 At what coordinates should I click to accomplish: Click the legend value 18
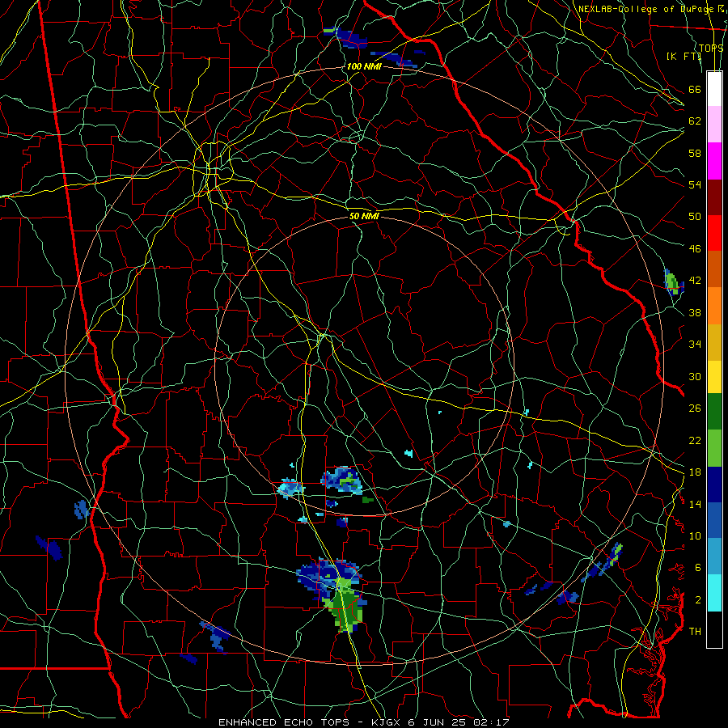tap(695, 472)
